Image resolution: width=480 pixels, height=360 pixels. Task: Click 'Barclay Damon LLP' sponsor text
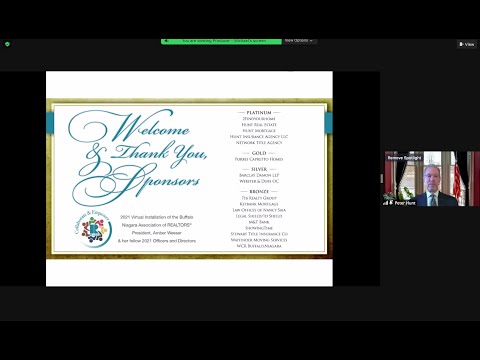click(x=259, y=175)
